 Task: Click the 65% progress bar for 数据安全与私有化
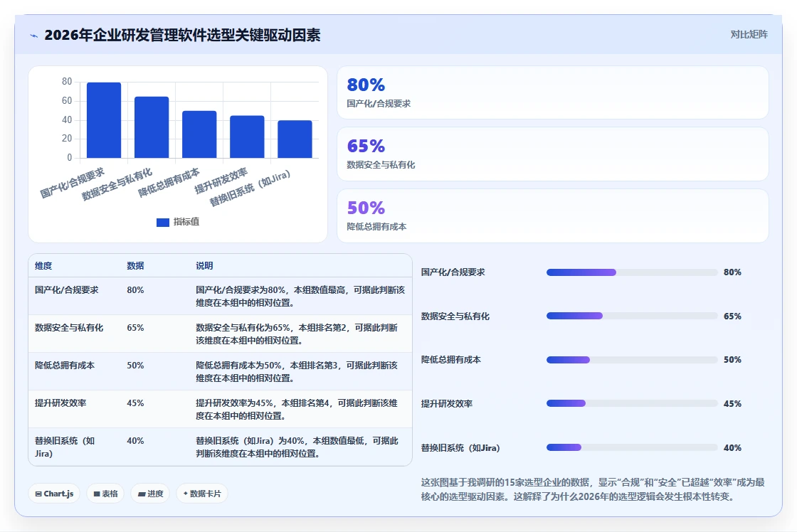pyautogui.click(x=632, y=316)
